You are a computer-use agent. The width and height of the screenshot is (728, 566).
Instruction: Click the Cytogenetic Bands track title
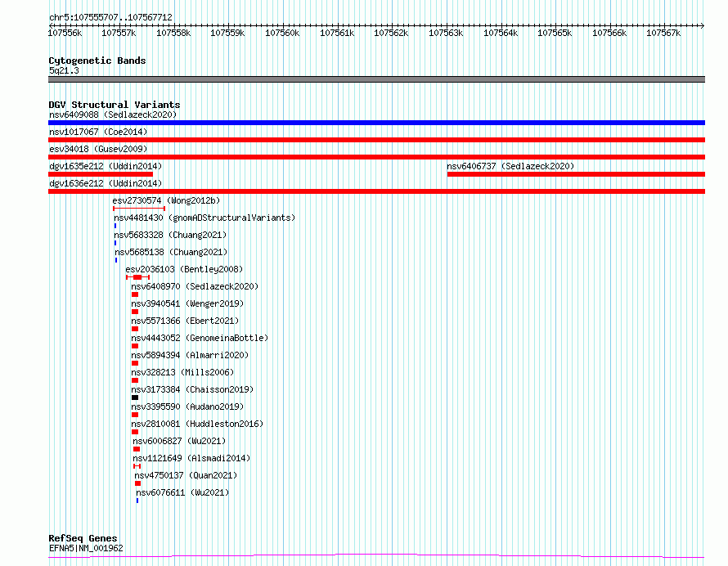pos(97,61)
